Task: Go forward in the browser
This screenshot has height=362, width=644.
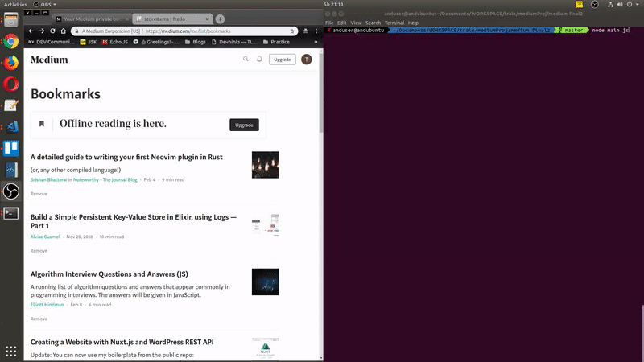Action: pyautogui.click(x=42, y=31)
